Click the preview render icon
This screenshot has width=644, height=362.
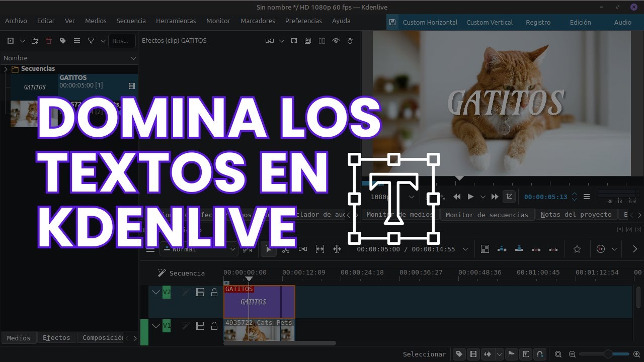pos(600,249)
